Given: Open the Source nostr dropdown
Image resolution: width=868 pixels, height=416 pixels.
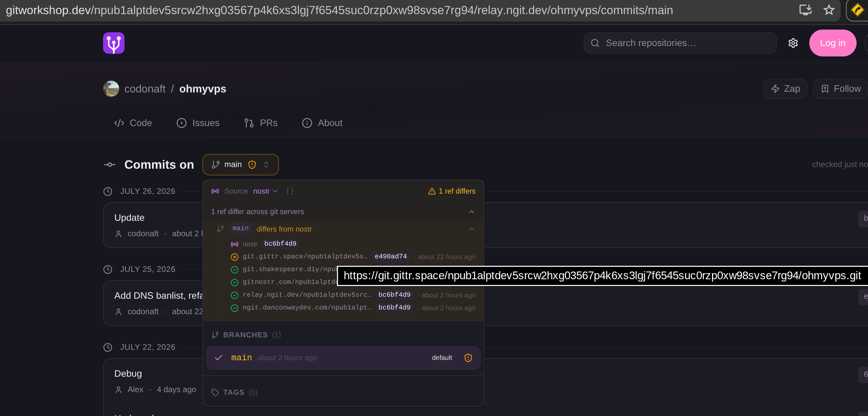Looking at the screenshot, I should coord(265,191).
